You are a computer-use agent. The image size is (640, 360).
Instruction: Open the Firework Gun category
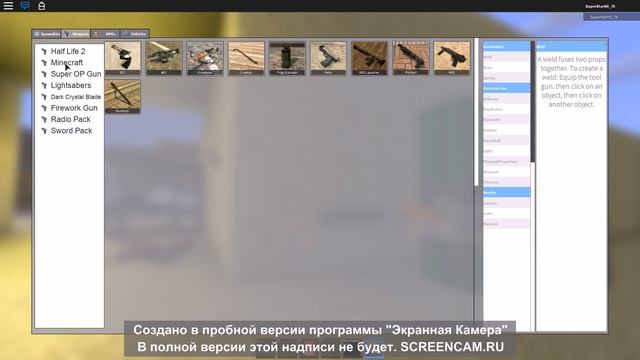tap(74, 108)
